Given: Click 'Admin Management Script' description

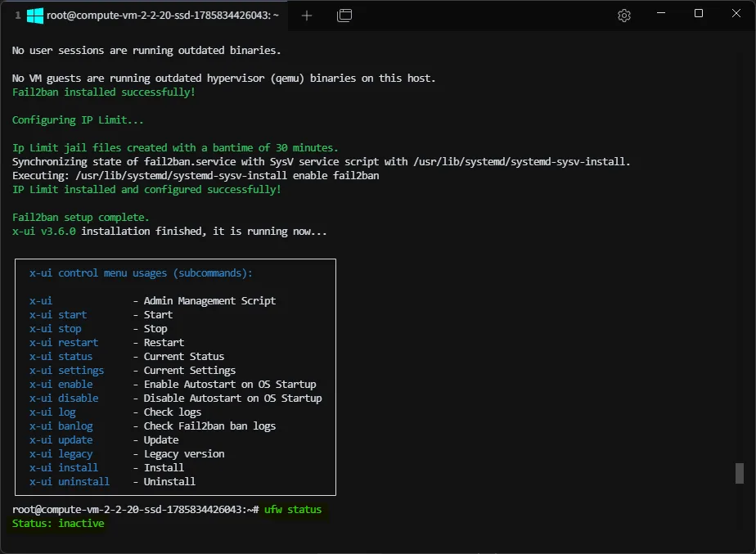Looking at the screenshot, I should [209, 301].
